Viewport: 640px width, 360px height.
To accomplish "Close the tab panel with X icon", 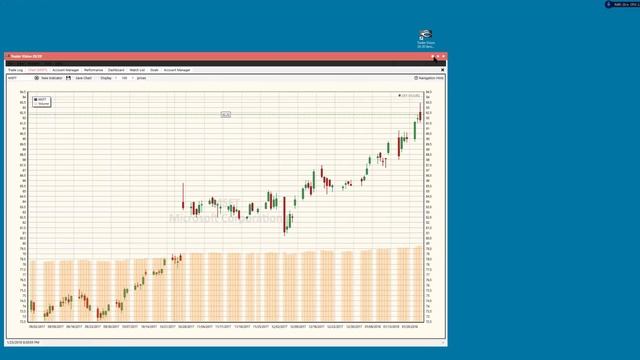I will (442, 70).
